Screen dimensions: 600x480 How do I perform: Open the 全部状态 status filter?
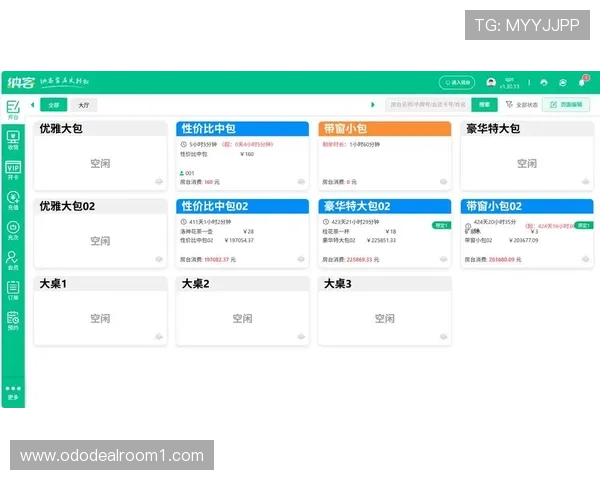[522, 104]
